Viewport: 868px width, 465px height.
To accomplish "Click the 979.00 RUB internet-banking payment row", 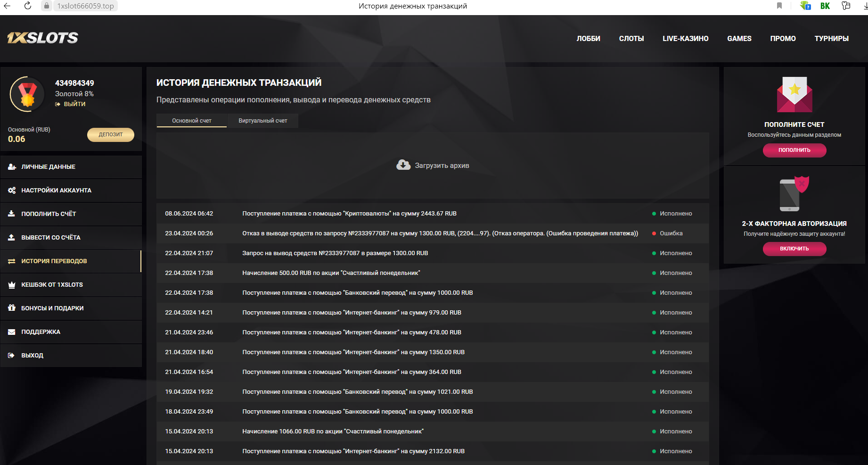I will click(x=433, y=313).
